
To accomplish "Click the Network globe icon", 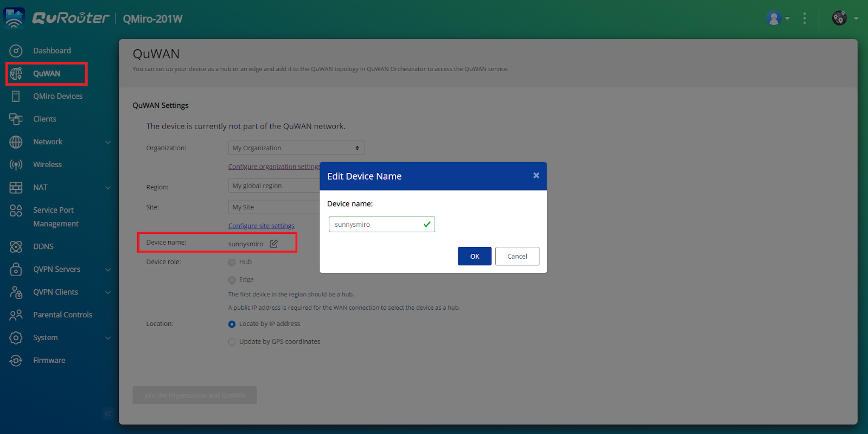I will click(x=16, y=142).
